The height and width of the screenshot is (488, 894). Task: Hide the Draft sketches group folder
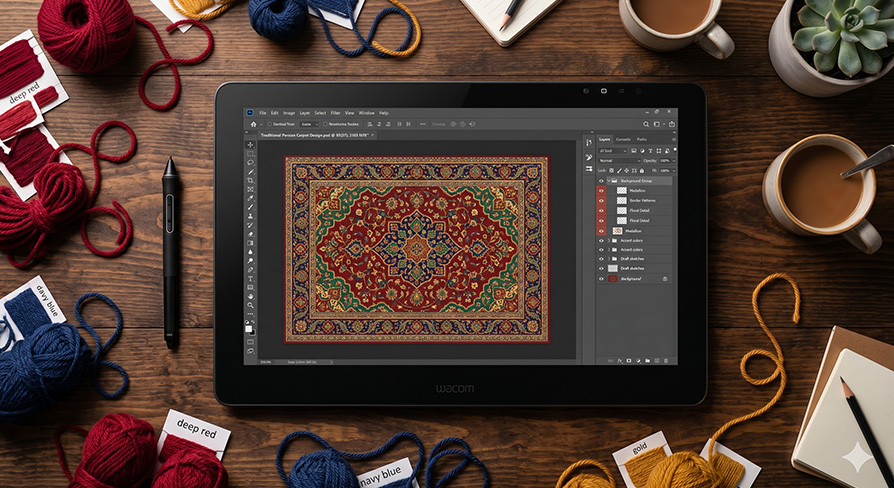click(x=602, y=259)
